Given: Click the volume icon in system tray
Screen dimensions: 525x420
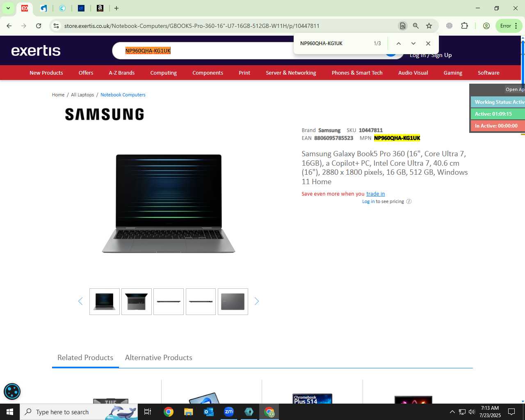Looking at the screenshot, I should pyautogui.click(x=472, y=412).
